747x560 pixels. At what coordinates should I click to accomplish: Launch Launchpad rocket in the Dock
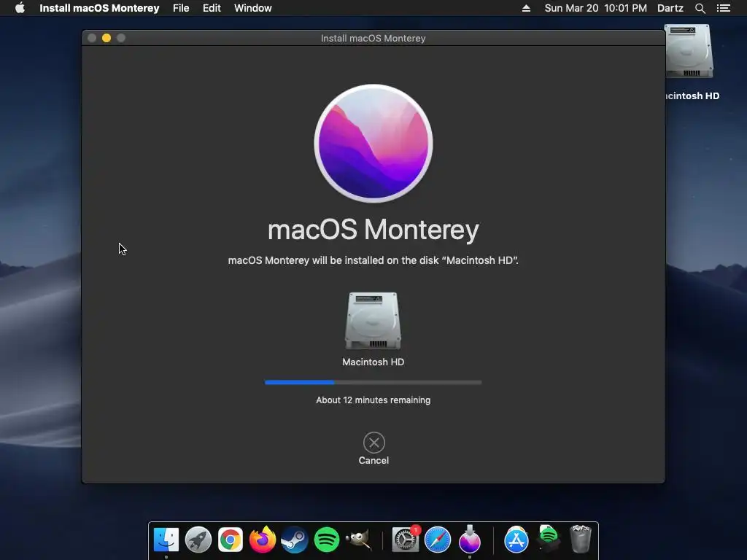198,540
